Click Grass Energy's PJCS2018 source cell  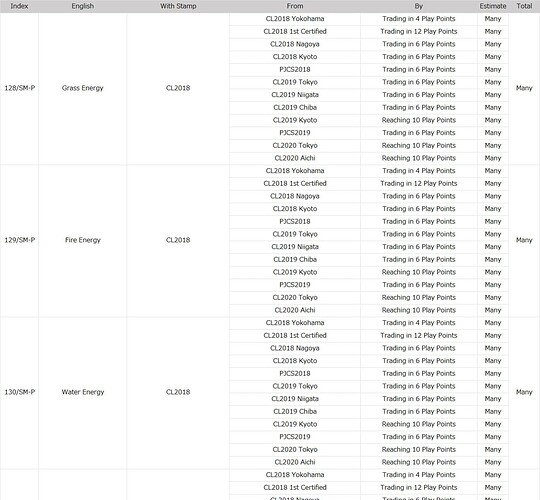coord(295,70)
